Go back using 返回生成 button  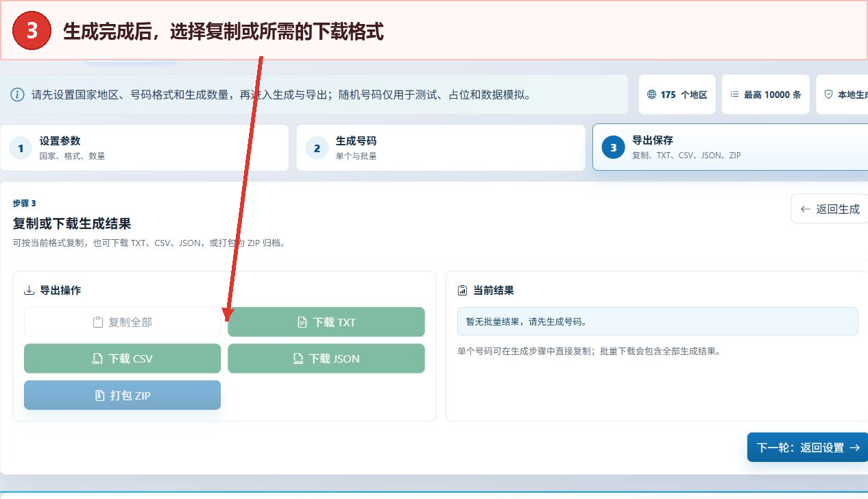(x=830, y=209)
